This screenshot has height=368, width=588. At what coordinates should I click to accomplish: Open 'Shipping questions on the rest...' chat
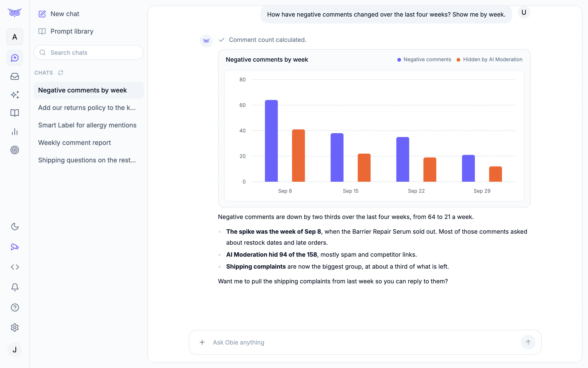pos(89,160)
